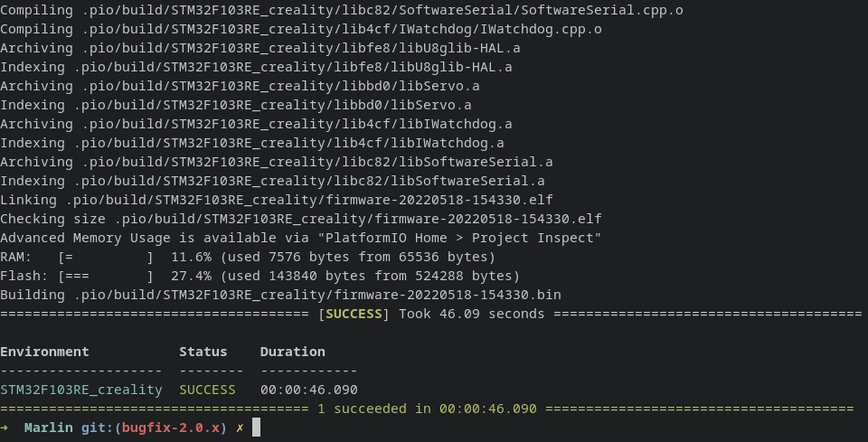Click the terminal cursor block
Image resolution: width=868 pixels, height=442 pixels.
(x=256, y=428)
